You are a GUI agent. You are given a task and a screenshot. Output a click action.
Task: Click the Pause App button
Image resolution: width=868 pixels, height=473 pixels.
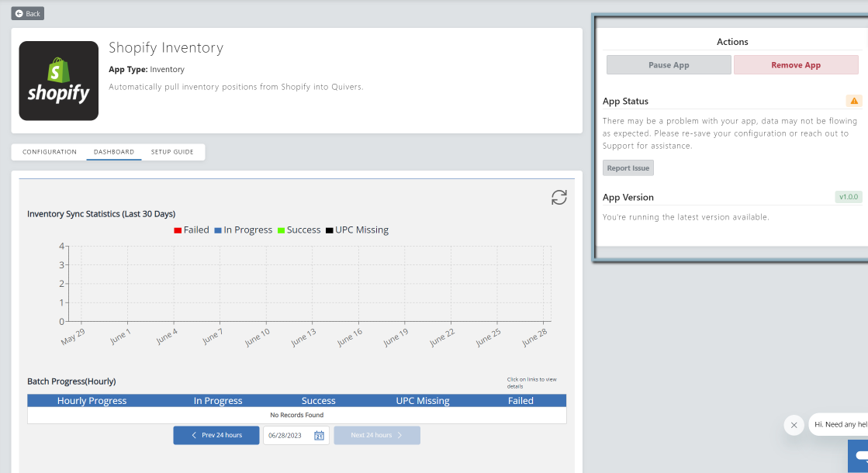(x=669, y=64)
